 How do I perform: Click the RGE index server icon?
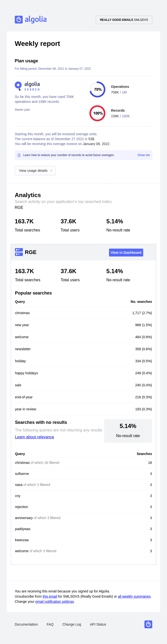point(19,252)
